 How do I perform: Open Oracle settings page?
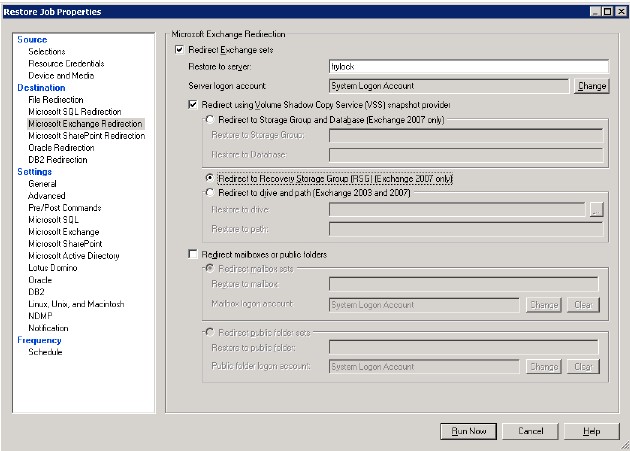(x=40, y=280)
